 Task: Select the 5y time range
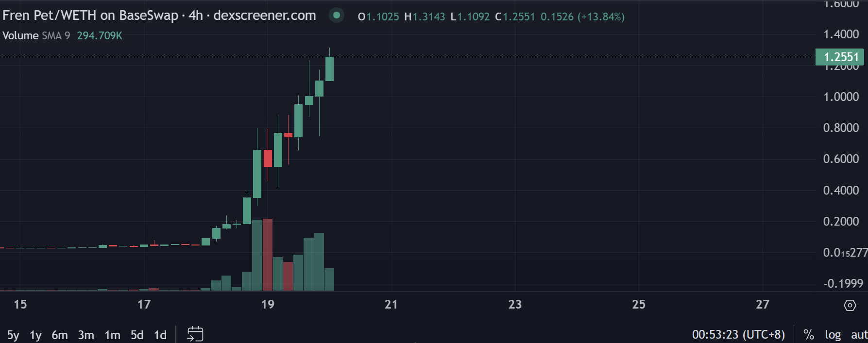tap(13, 335)
